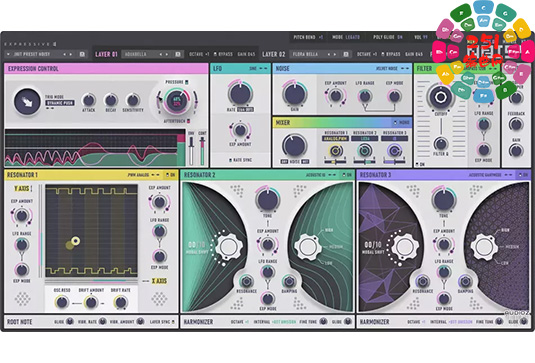Save the global preset

tap(82, 54)
